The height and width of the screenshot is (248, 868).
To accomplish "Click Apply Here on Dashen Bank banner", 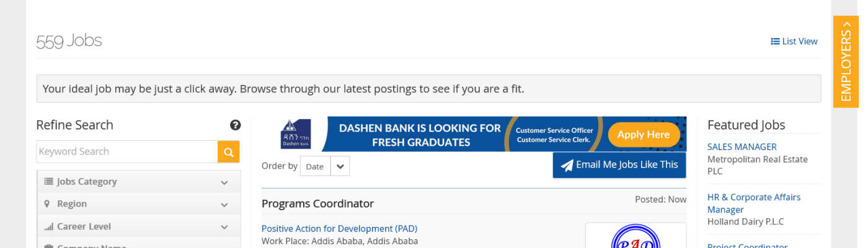I will (643, 135).
